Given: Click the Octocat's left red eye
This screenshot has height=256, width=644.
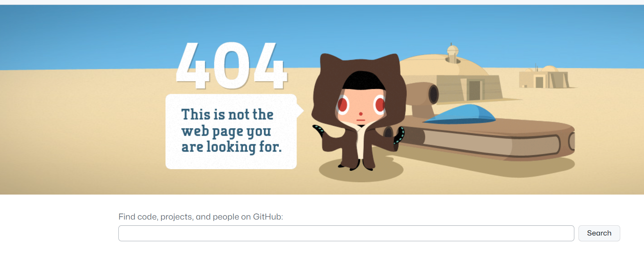Looking at the screenshot, I should pos(342,105).
